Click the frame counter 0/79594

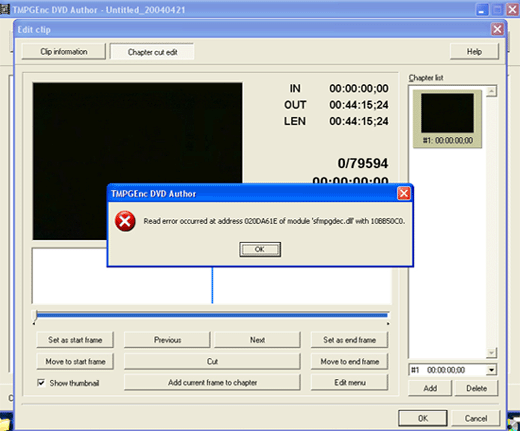[363, 163]
